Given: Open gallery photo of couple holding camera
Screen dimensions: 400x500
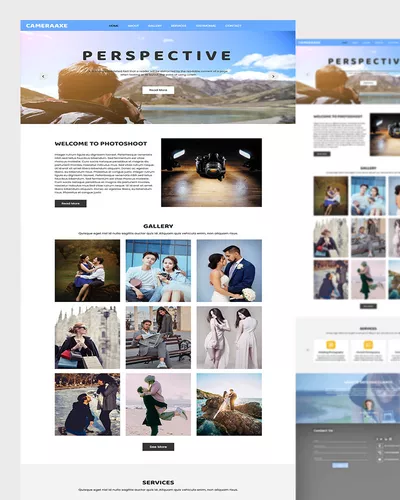Looking at the screenshot, I should (x=158, y=271).
